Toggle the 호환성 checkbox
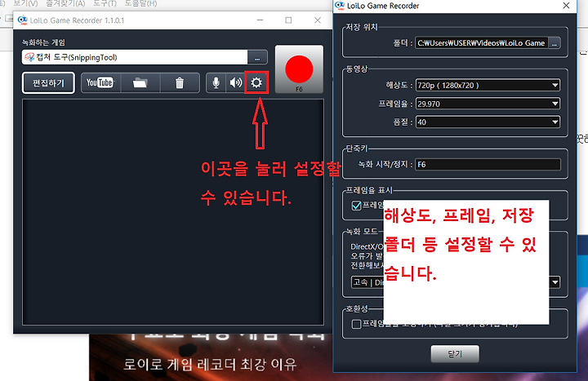Image resolution: width=588 pixels, height=381 pixels. pyautogui.click(x=356, y=324)
